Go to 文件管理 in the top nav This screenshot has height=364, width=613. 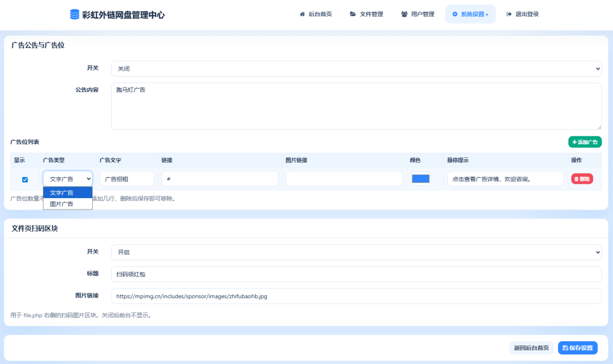pos(367,14)
